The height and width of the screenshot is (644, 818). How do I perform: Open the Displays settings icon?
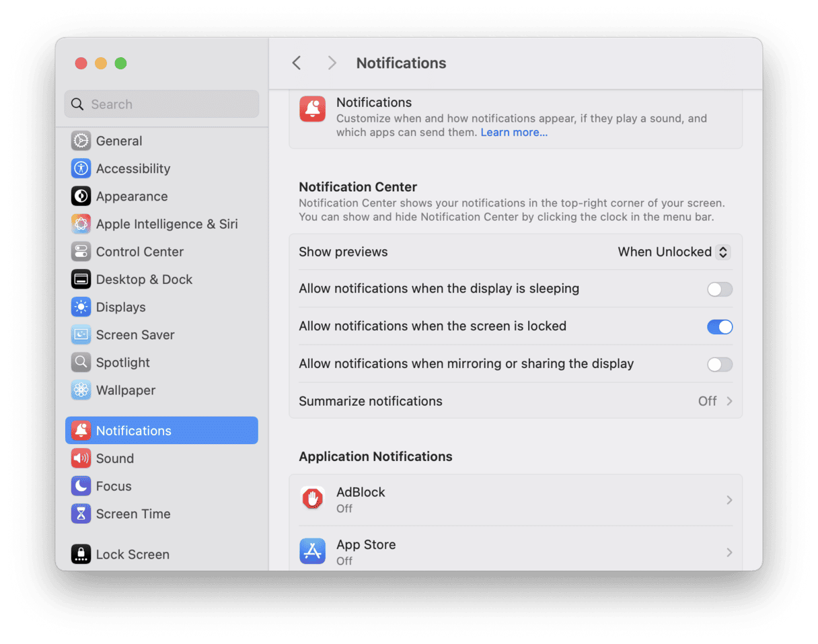tap(81, 307)
